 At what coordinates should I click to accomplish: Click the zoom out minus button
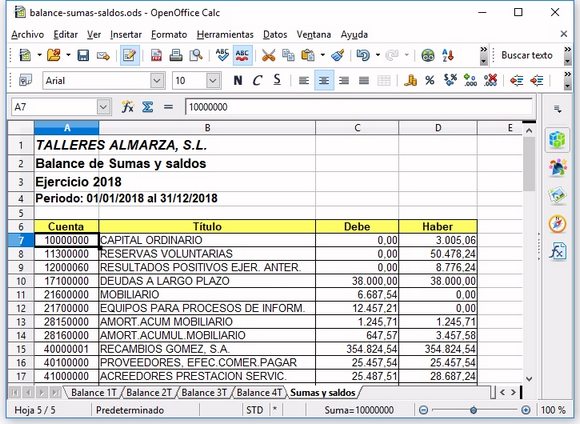pos(424,410)
